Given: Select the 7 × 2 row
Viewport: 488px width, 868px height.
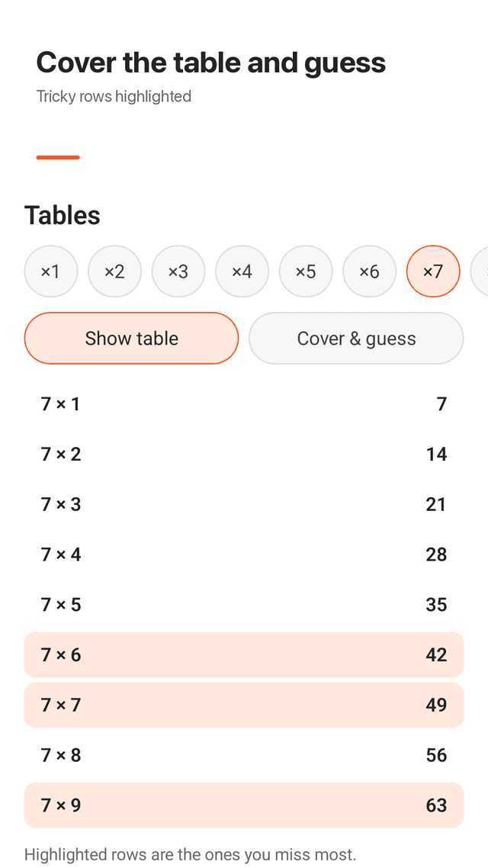Looking at the screenshot, I should point(244,454).
